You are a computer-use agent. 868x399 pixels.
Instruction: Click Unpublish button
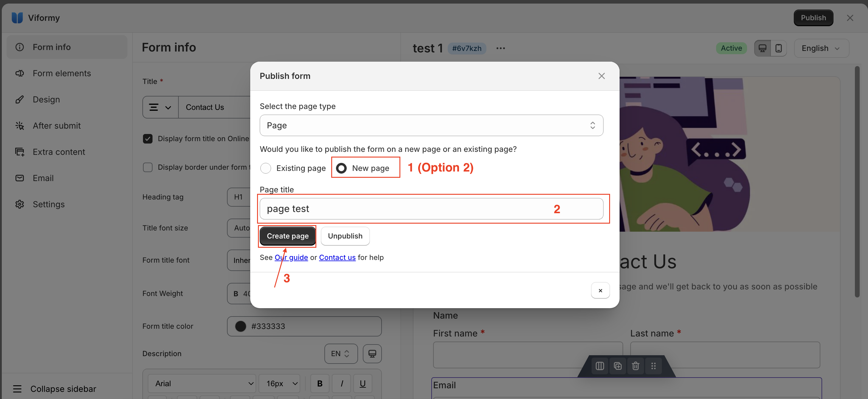(x=345, y=236)
